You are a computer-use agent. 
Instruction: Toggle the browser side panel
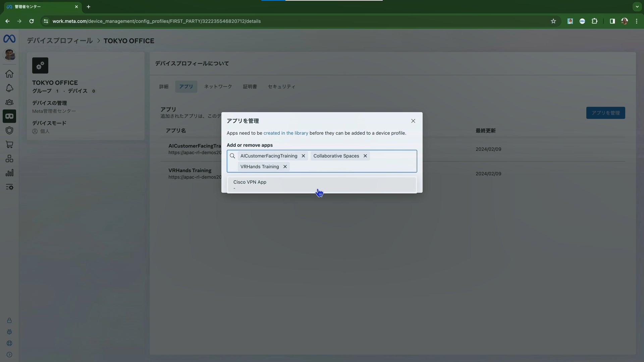point(612,21)
